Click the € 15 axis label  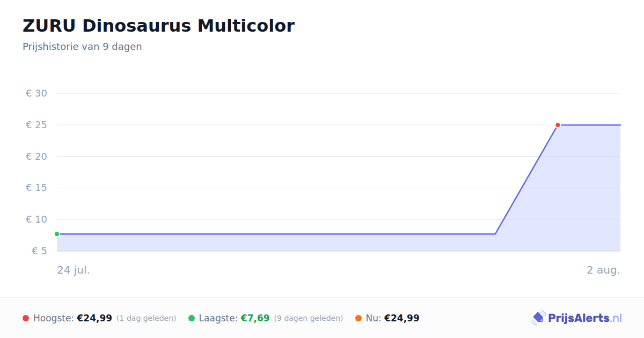tap(36, 188)
